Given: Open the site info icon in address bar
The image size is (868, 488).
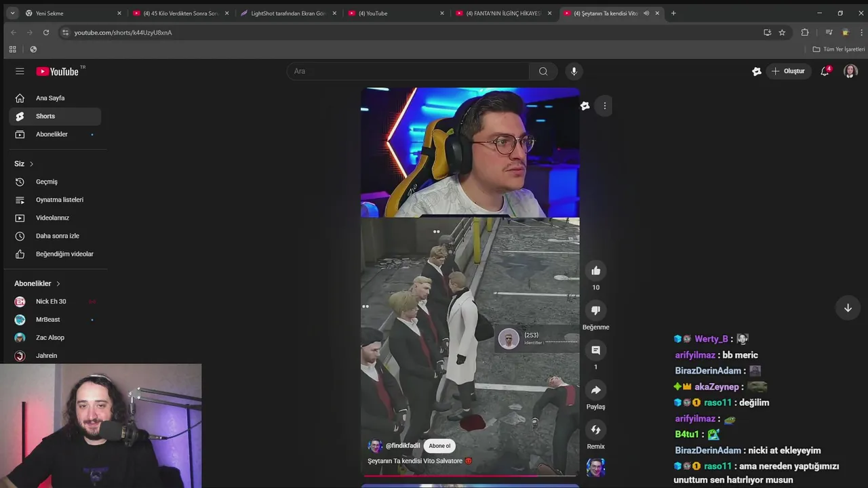Looking at the screenshot, I should (x=65, y=33).
